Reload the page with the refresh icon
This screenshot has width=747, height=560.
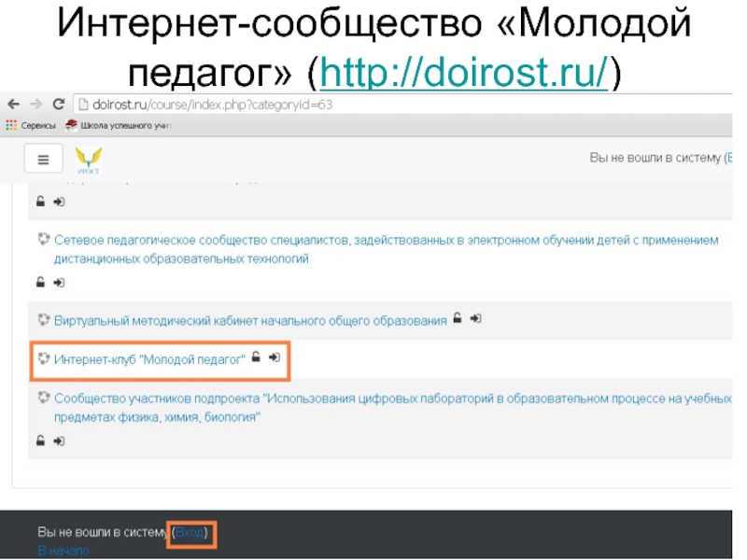pos(58,105)
